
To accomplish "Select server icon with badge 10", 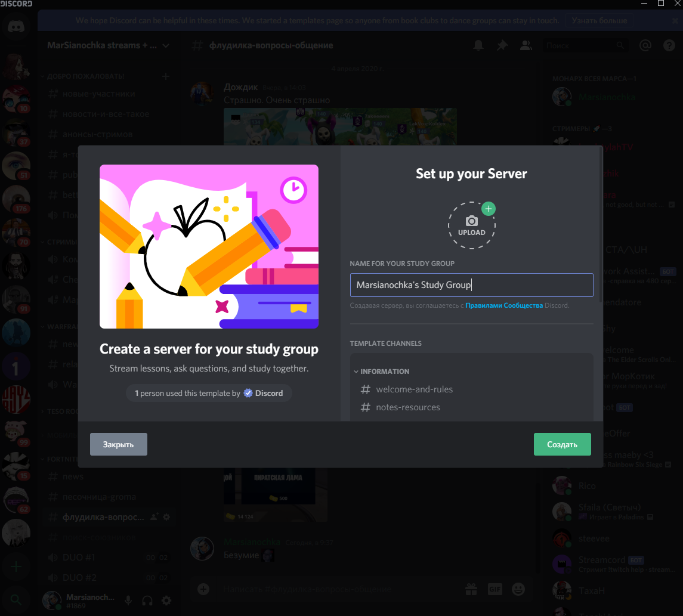I will (x=16, y=99).
